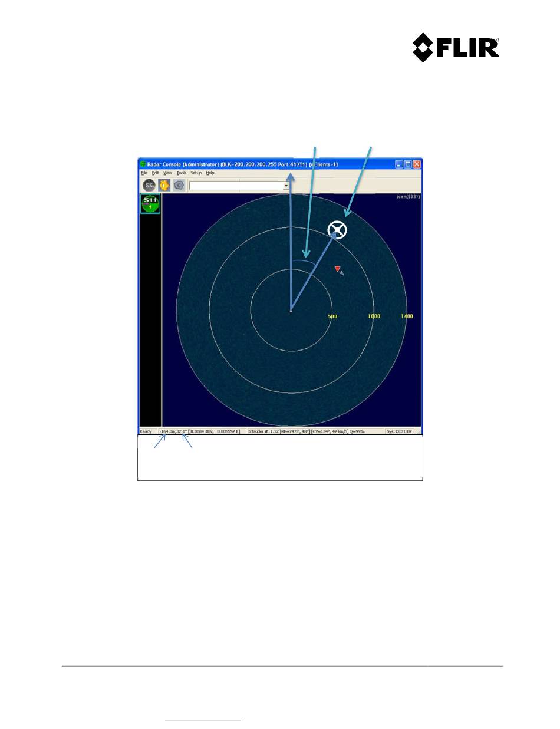Click the Radar Console title bar icon
This screenshot has height=729, width=560.
[143, 164]
